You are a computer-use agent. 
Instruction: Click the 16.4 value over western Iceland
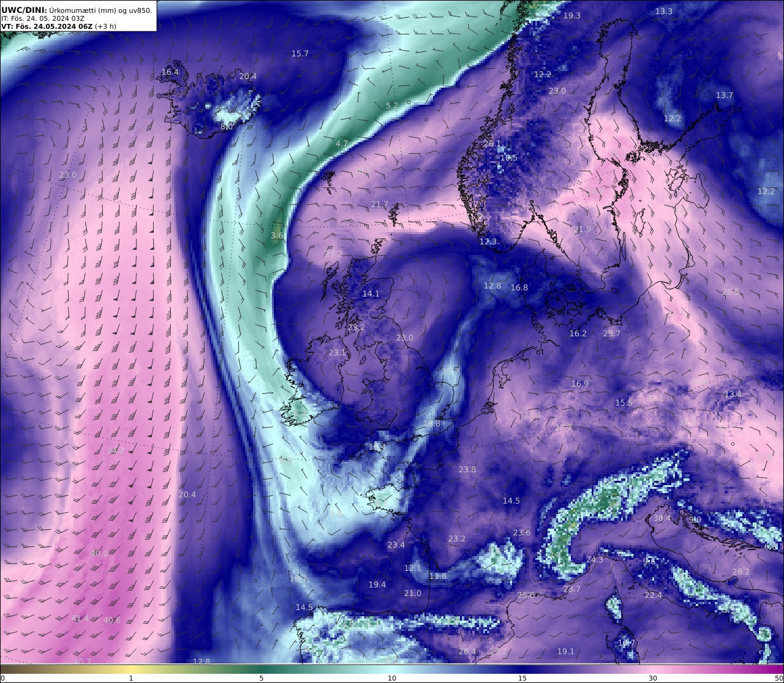170,72
